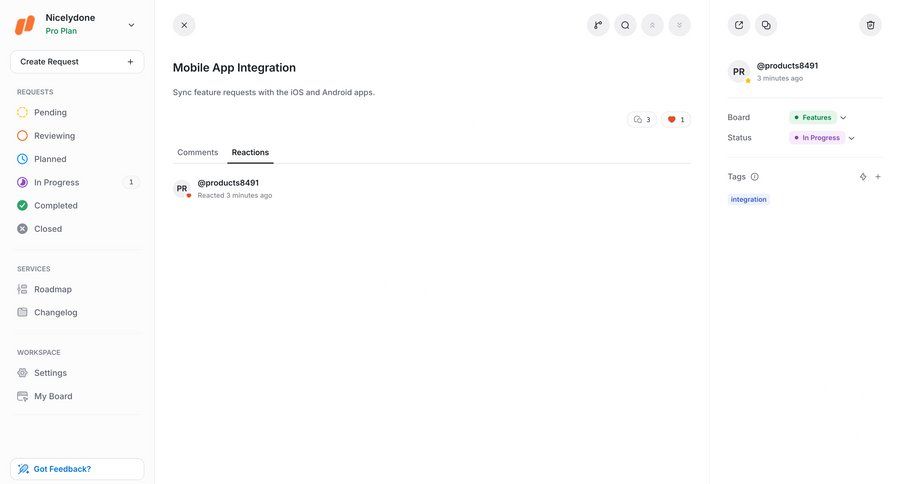Screen dimensions: 900x484
Task: Select the Reactions tab
Action: point(250,152)
